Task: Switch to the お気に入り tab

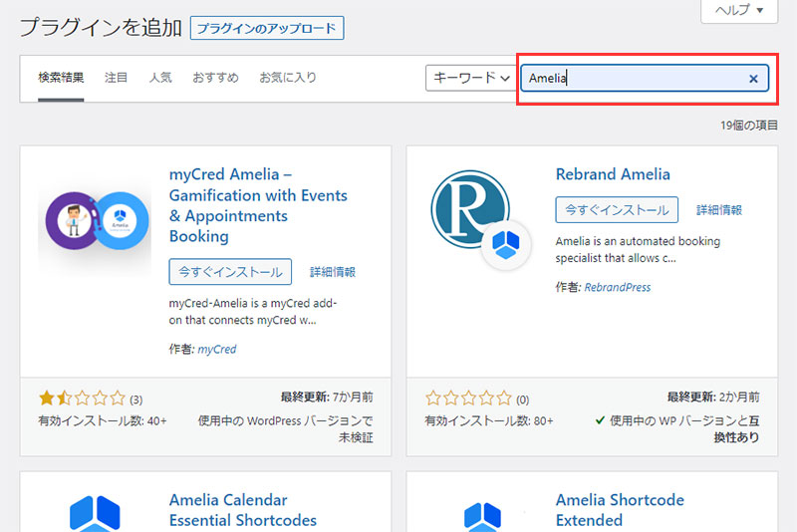Action: 288,78
